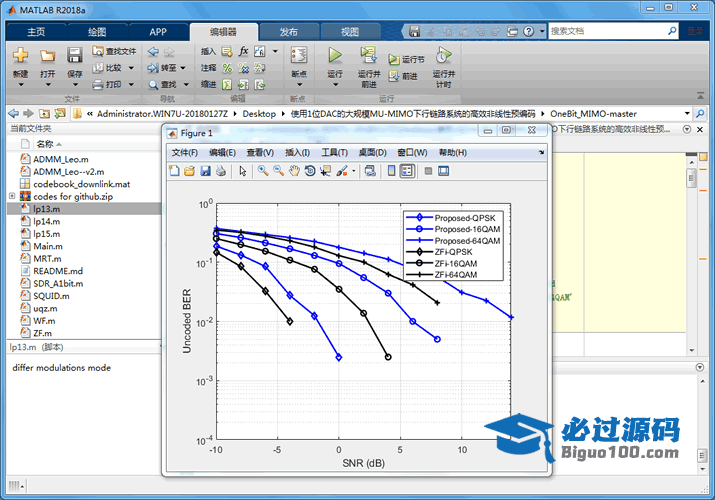Click the navigate back arrow in the ribbon
This screenshot has height=500, width=715.
coord(154,52)
